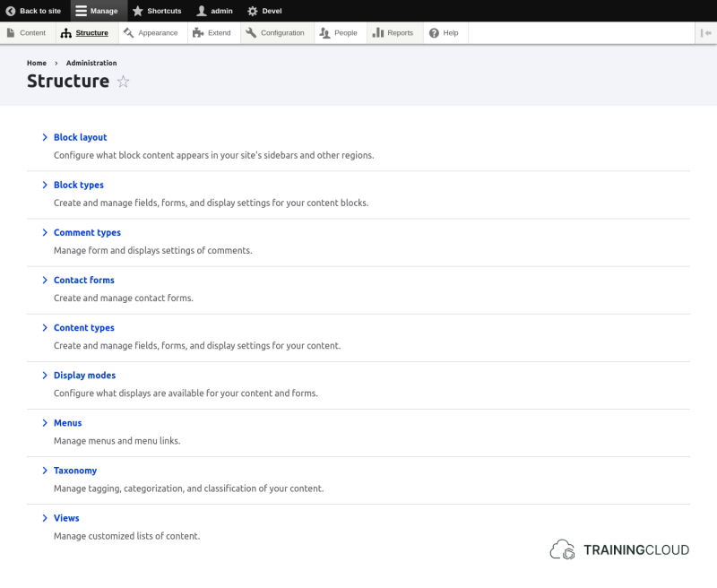The image size is (717, 588).
Task: Add Structure page to shortcuts star
Action: tap(123, 82)
